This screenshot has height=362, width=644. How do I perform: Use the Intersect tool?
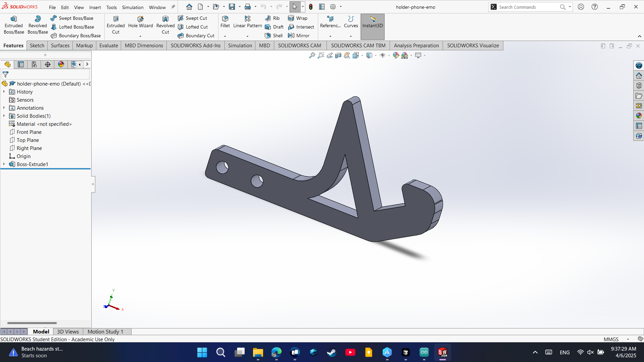(301, 27)
